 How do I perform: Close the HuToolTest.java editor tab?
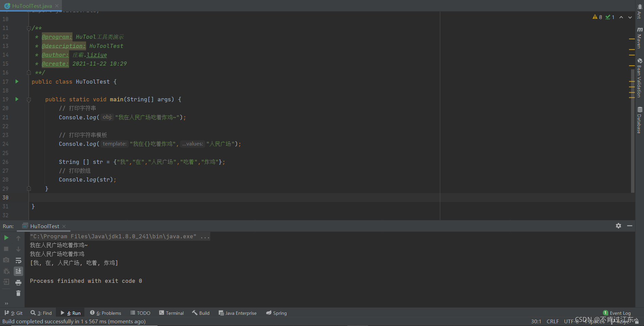(57, 6)
